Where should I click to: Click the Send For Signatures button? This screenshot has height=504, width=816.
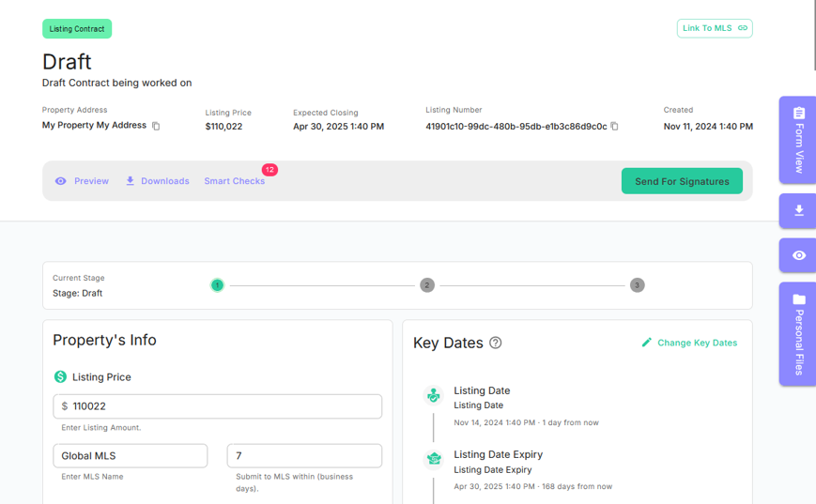tap(682, 181)
